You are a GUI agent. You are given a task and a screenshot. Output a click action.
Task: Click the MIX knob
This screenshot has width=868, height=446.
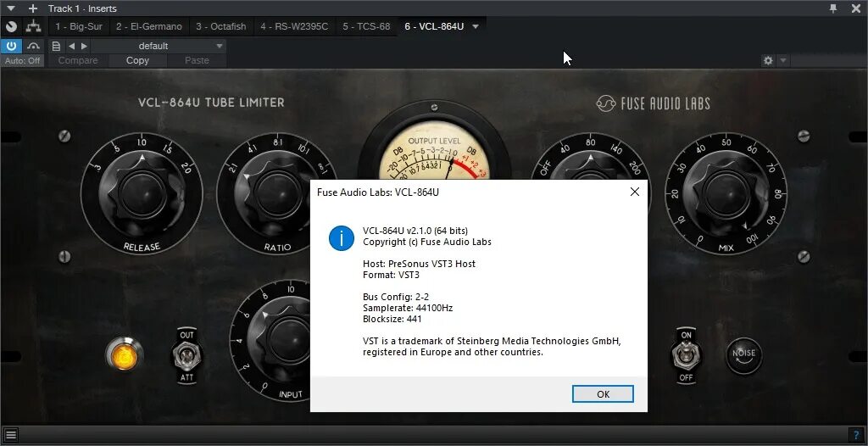pyautogui.click(x=726, y=192)
